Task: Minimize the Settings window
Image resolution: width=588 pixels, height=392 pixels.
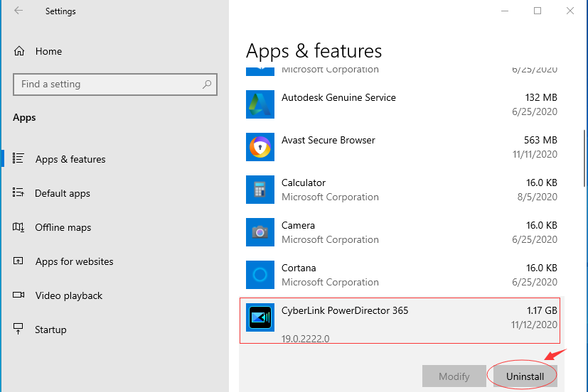Action: click(505, 11)
